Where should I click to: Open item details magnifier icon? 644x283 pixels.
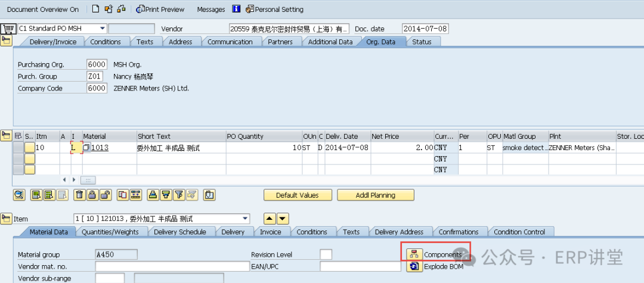pyautogui.click(x=19, y=195)
